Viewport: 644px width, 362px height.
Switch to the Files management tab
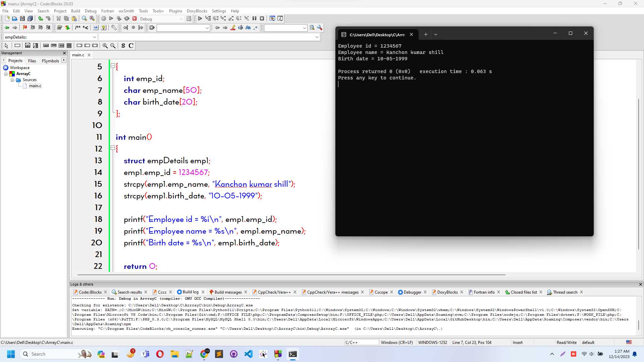tap(32, 61)
